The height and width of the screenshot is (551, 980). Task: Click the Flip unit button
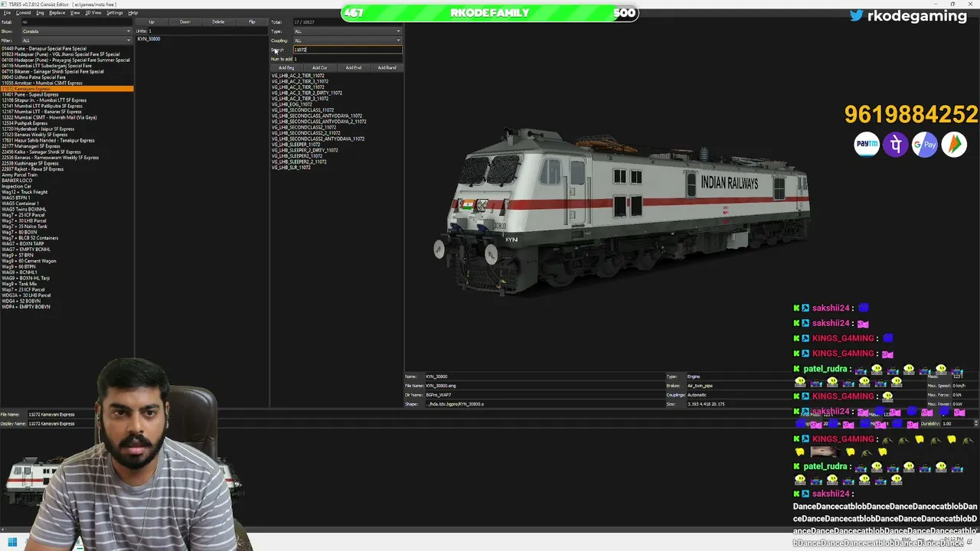click(252, 21)
